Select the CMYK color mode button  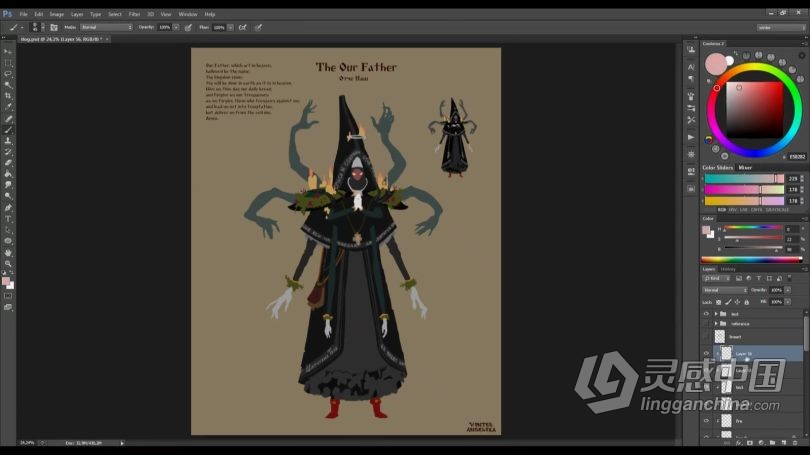[757, 210]
